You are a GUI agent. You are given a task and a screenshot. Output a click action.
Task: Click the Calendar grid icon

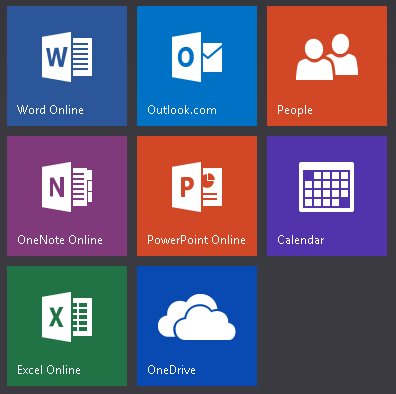click(x=327, y=187)
